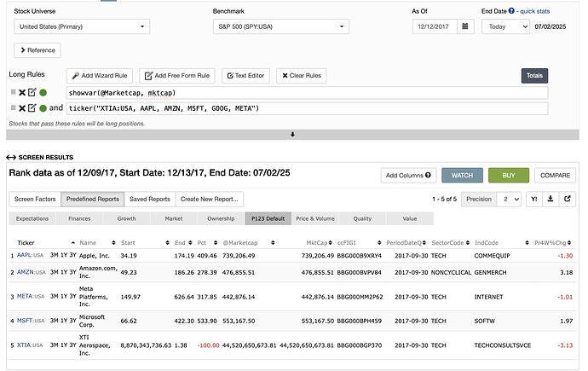
Task: Click the showvar rule text field
Action: tap(307, 93)
